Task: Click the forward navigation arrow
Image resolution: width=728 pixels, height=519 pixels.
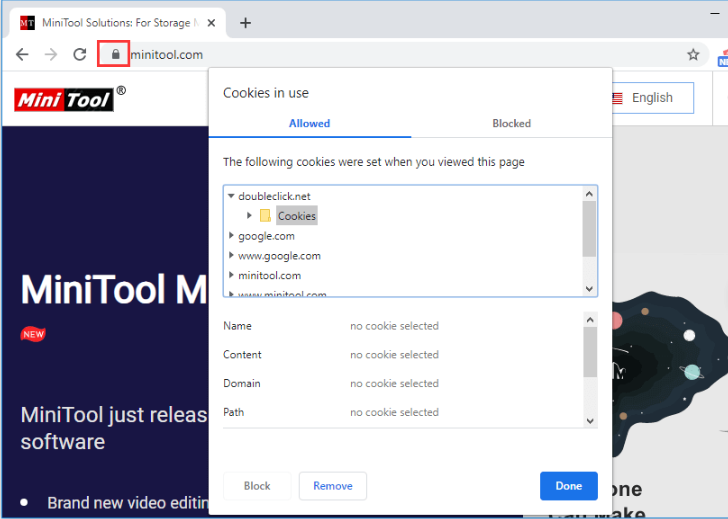Action: (x=51, y=55)
